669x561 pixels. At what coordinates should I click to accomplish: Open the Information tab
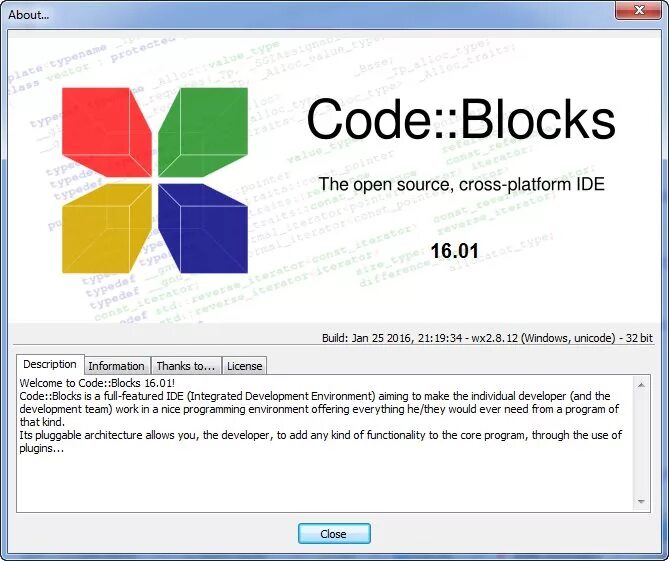tap(116, 366)
